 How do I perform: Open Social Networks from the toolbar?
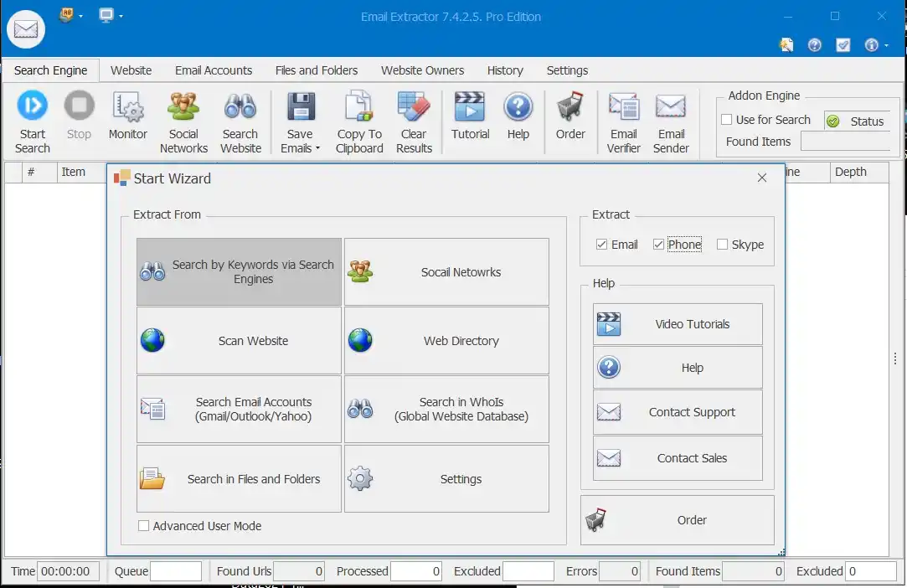183,122
